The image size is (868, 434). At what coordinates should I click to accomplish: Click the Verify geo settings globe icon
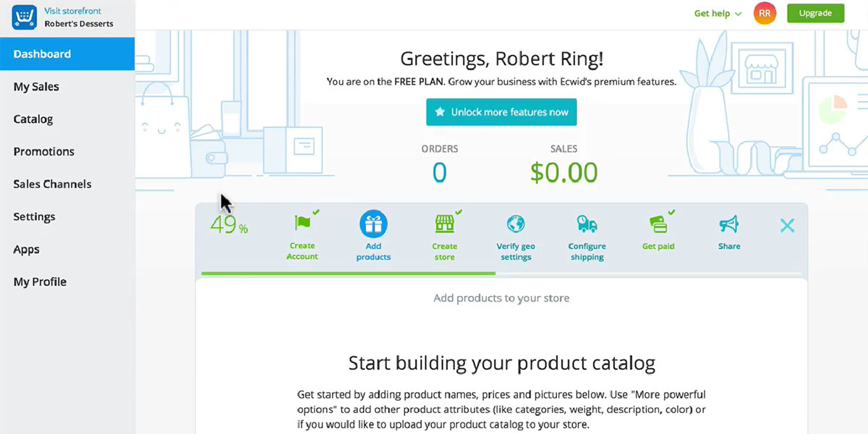[x=516, y=224]
